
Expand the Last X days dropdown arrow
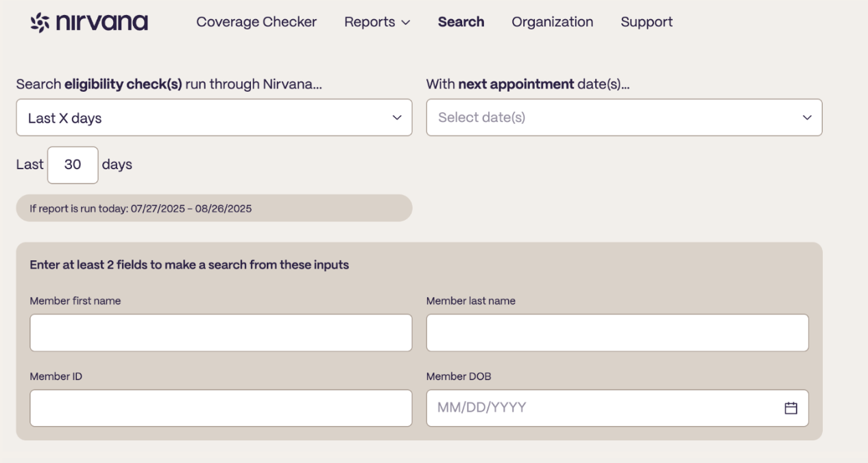coord(396,118)
